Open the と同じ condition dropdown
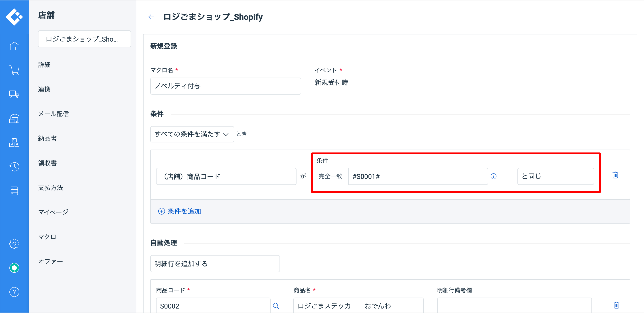The image size is (644, 313). coord(555,176)
